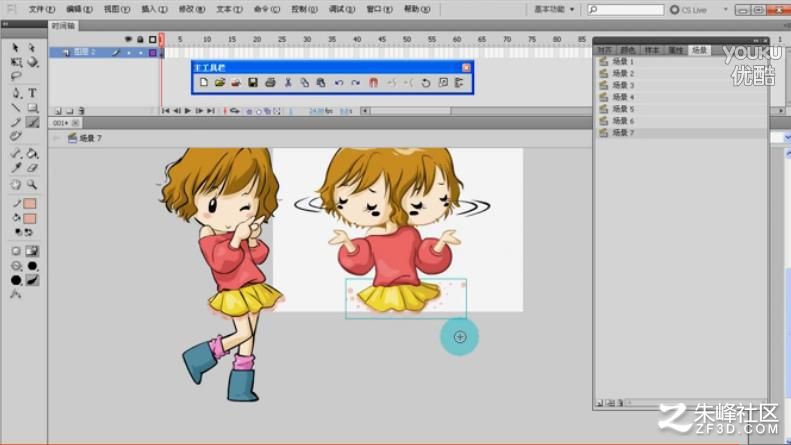Select the Rectangle tool
This screenshot has width=791, height=445.
coord(32,107)
